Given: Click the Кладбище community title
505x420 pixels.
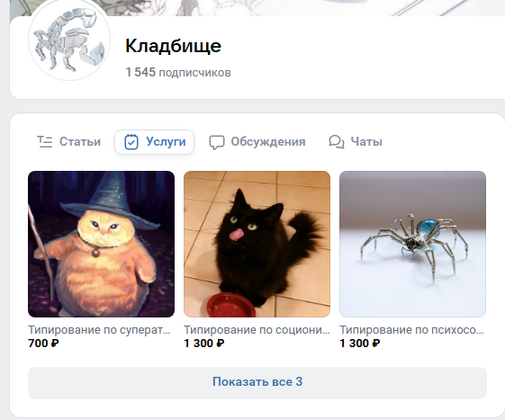Looking at the screenshot, I should (x=173, y=46).
